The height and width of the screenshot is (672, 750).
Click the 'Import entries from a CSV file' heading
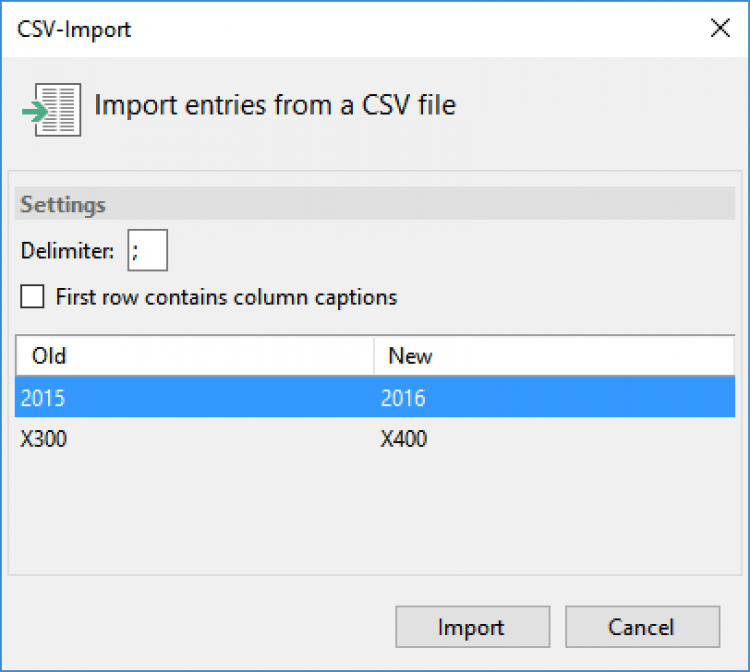275,105
